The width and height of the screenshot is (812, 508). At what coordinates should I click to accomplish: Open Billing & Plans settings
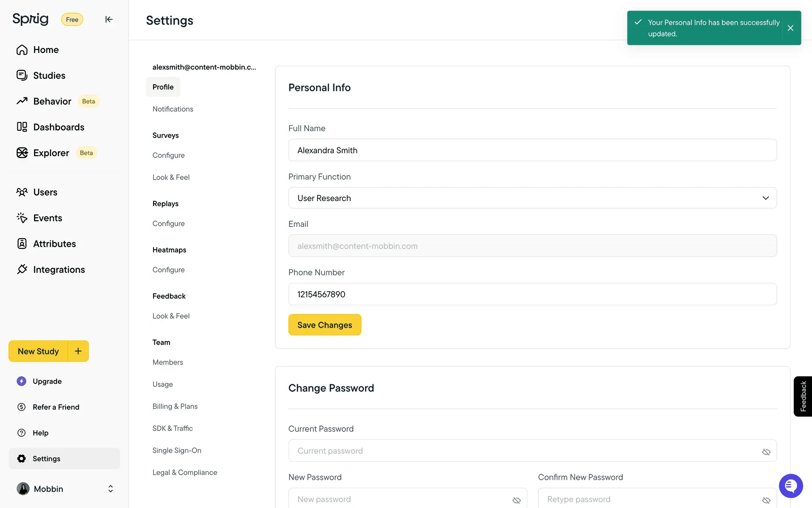(x=175, y=406)
